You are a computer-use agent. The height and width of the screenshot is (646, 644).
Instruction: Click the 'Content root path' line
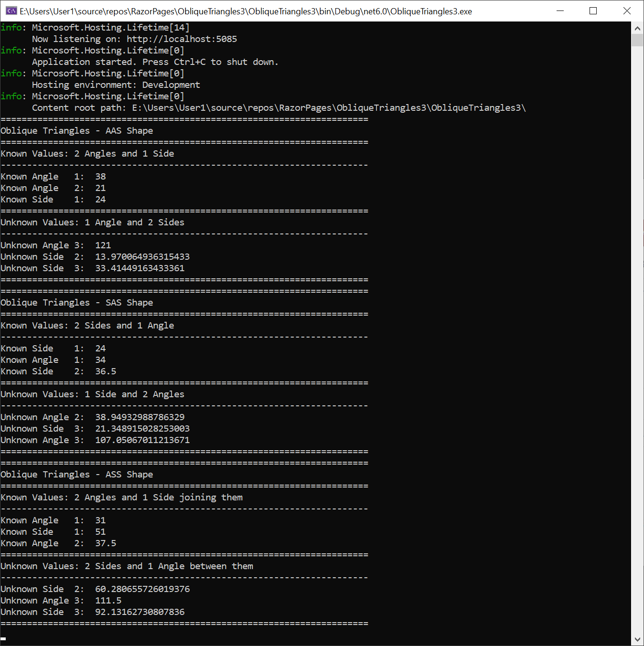pos(279,108)
